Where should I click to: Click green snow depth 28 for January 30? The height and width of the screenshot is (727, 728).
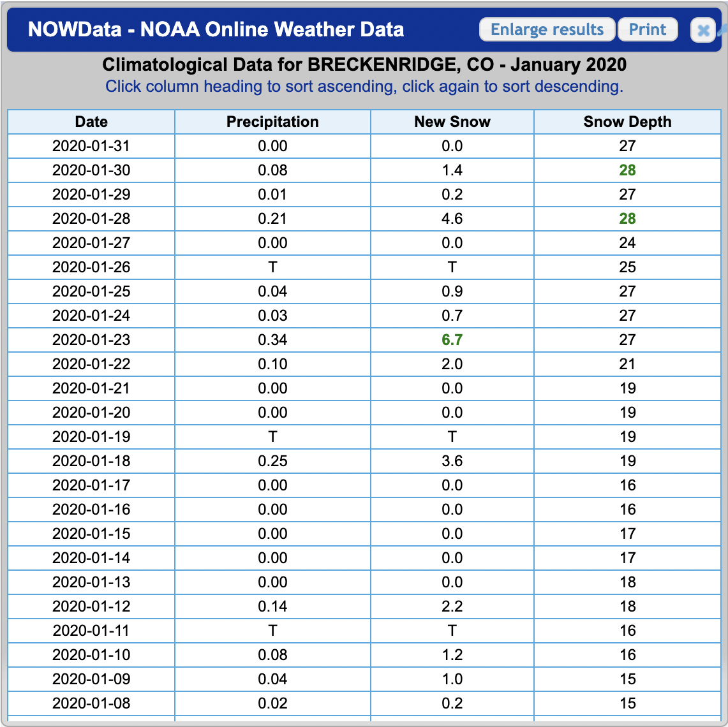tap(627, 170)
